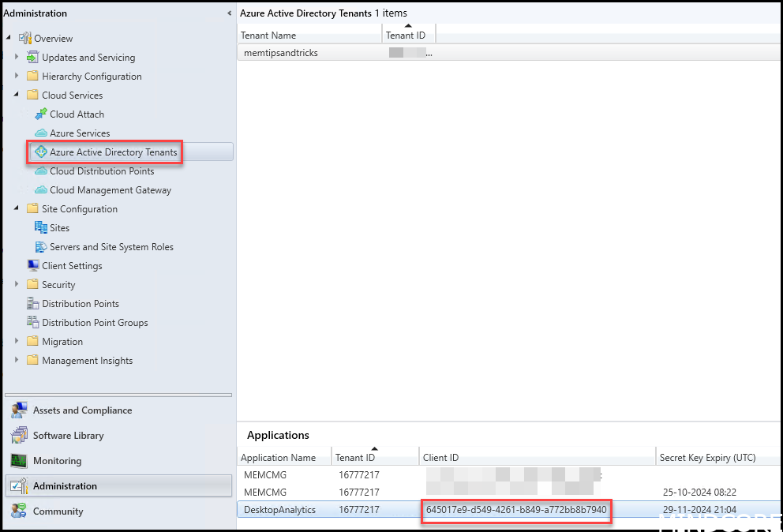Select MEMCMG application expiring 25-10-2024
Image resolution: width=783 pixels, height=532 pixels.
[x=265, y=492]
